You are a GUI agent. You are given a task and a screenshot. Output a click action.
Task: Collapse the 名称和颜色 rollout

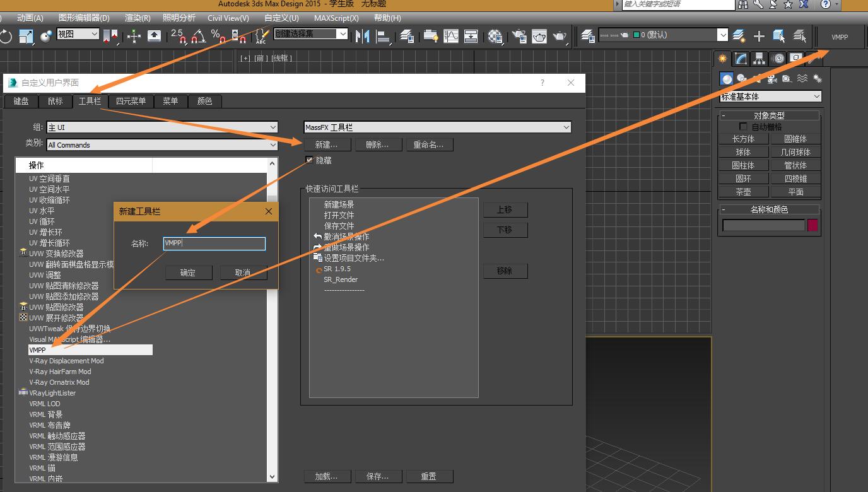769,209
